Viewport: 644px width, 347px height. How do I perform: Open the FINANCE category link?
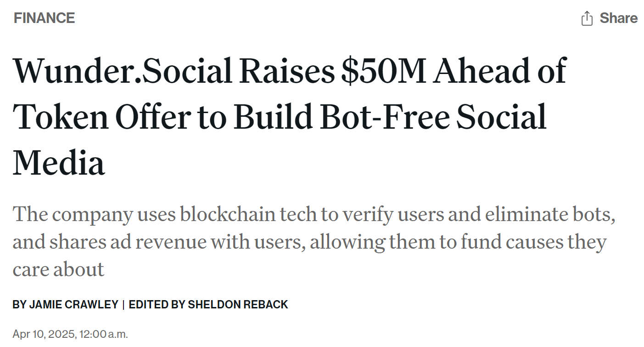point(44,18)
